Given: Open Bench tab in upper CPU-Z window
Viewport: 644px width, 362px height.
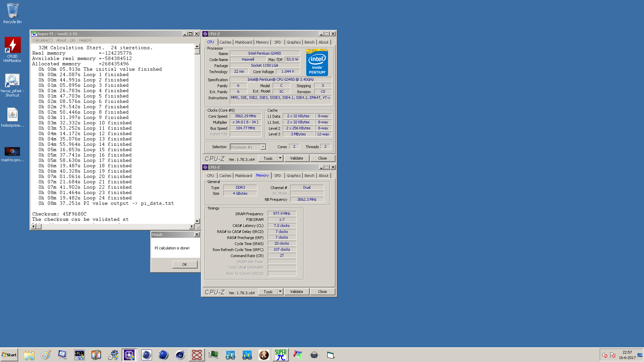Looking at the screenshot, I should click(x=310, y=42).
